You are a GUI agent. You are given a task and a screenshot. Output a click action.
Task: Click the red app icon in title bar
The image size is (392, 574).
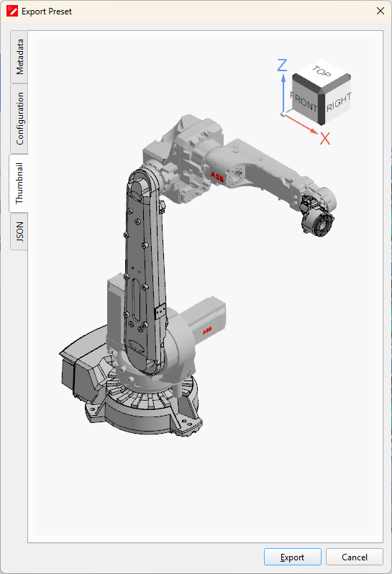click(x=12, y=12)
